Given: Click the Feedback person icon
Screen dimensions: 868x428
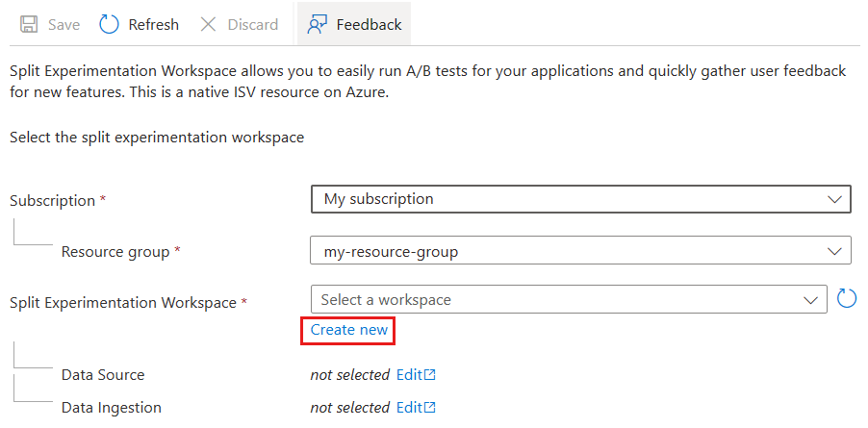Looking at the screenshot, I should pos(318,24).
